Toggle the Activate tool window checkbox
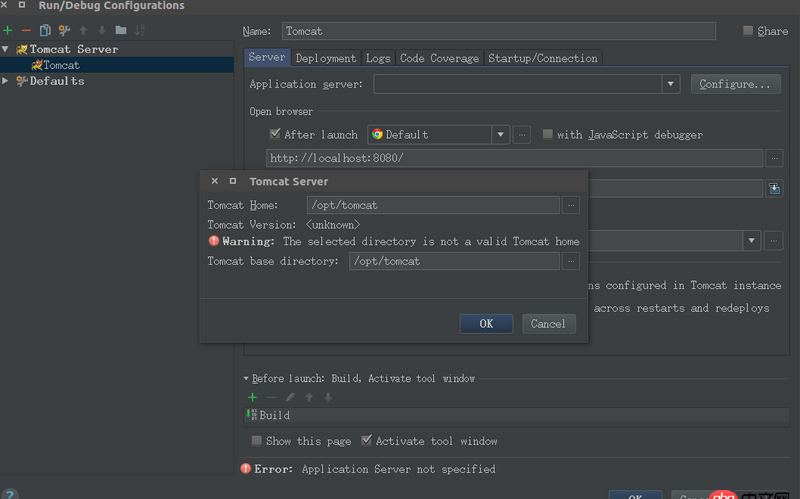 366,440
